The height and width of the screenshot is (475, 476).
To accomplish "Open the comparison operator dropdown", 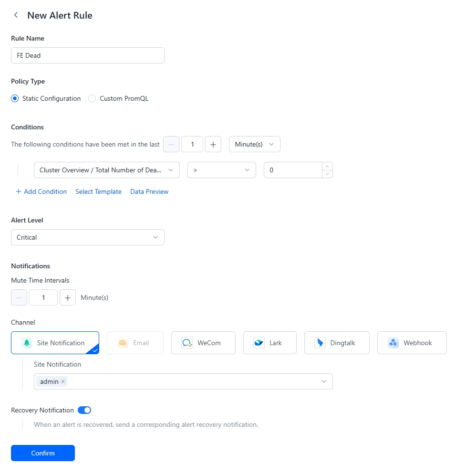I will tap(221, 170).
